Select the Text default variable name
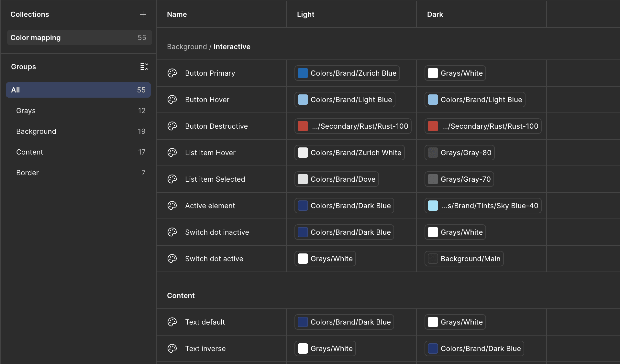620x364 pixels. click(x=205, y=322)
